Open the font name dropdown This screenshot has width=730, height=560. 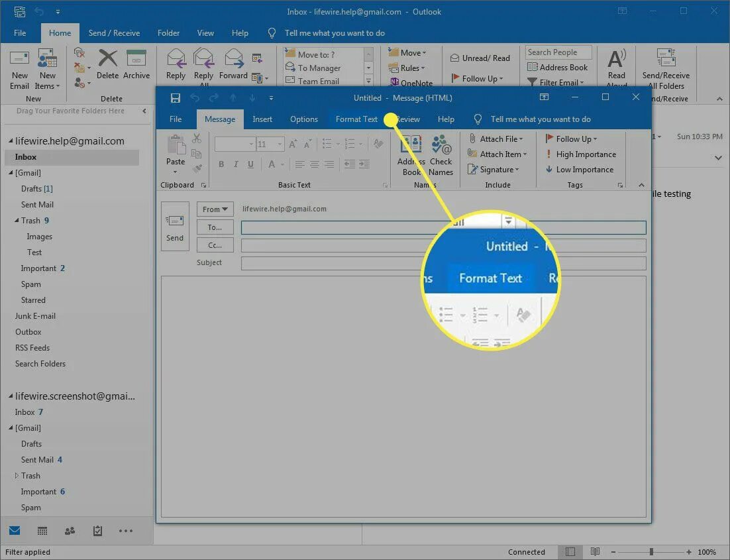tap(252, 144)
